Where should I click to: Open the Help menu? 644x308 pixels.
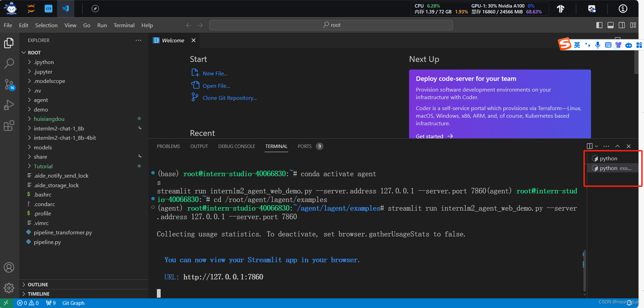[x=147, y=25]
